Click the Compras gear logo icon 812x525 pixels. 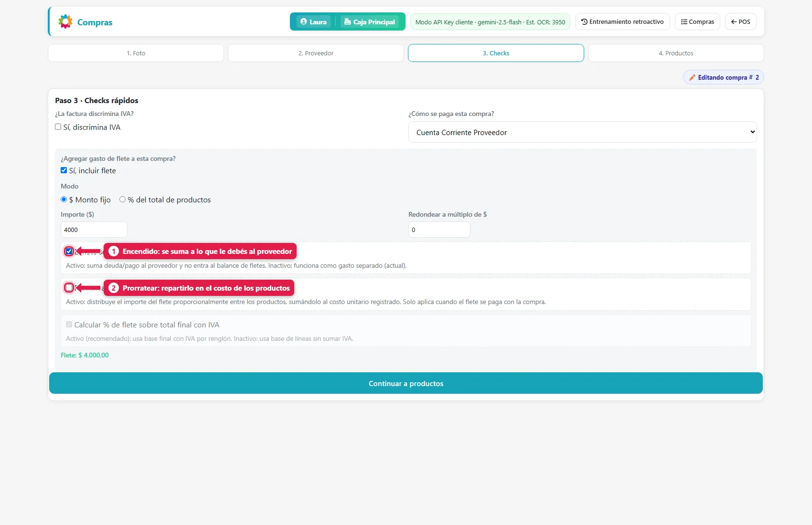[65, 21]
